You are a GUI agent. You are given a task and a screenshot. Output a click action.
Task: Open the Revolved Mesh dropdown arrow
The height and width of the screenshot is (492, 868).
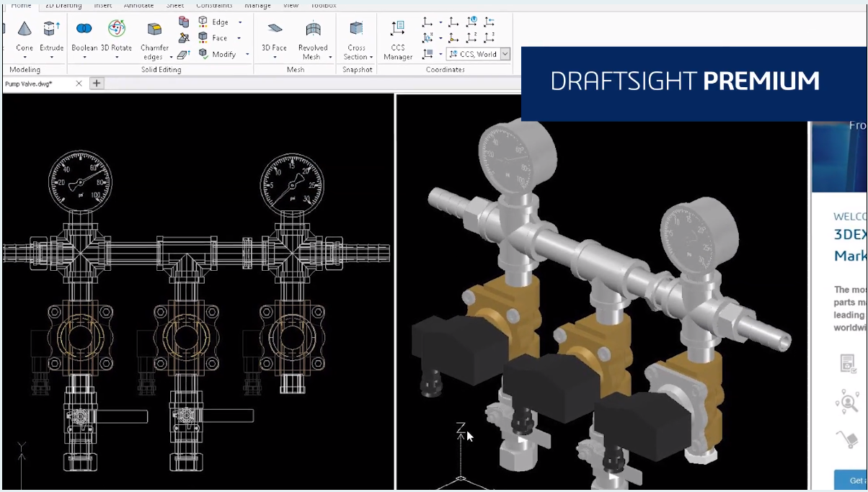(x=330, y=58)
